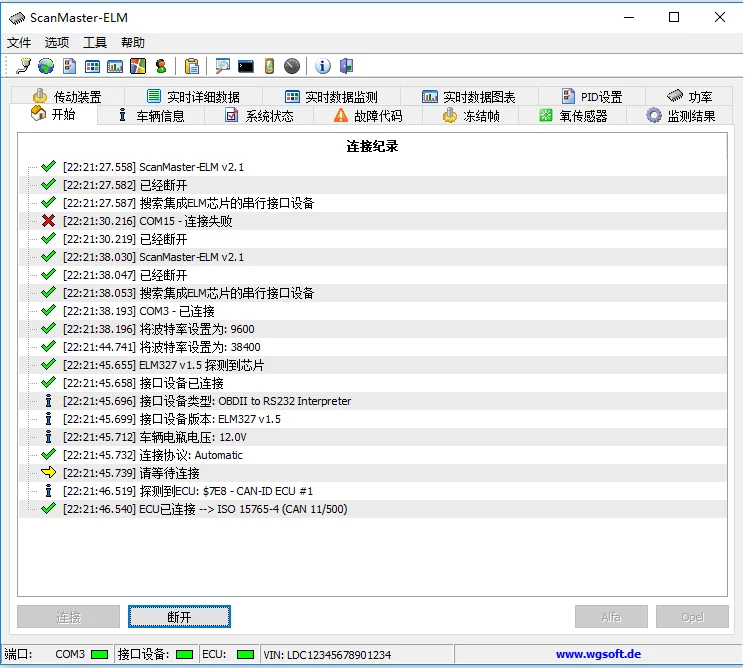Screen dimensions: 752x668
Task: Select the [22:21:30.219] 已经断开 row
Action: (x=373, y=239)
